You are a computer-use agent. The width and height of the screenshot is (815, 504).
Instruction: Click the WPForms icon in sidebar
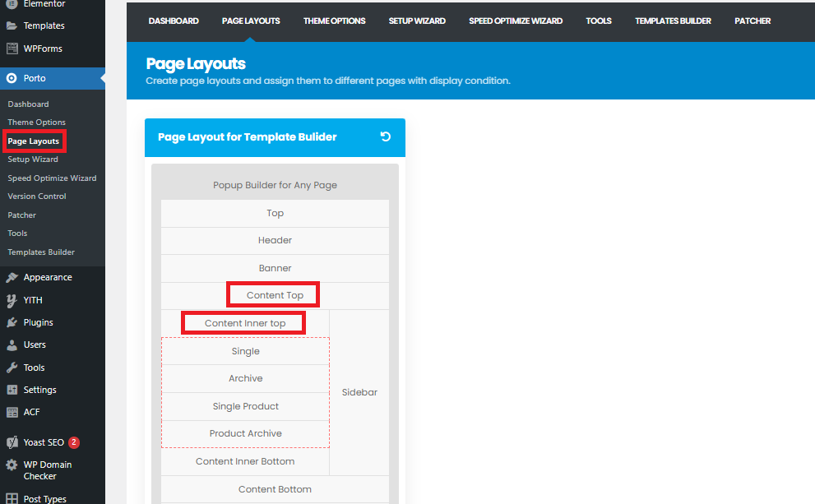12,49
